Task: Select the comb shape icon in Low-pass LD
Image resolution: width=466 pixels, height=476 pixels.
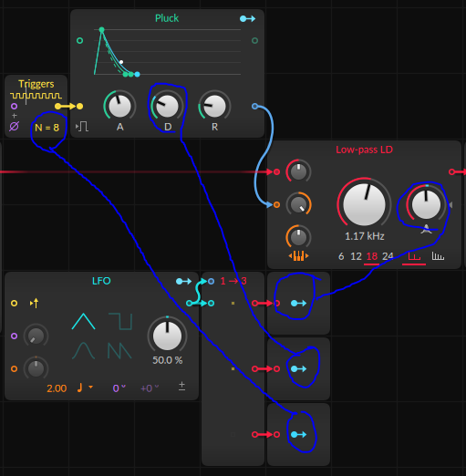Action: [438, 256]
